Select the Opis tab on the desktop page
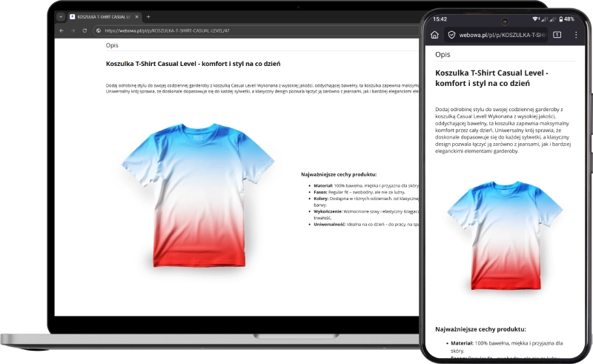Viewport: 593px width, 364px height. click(112, 45)
